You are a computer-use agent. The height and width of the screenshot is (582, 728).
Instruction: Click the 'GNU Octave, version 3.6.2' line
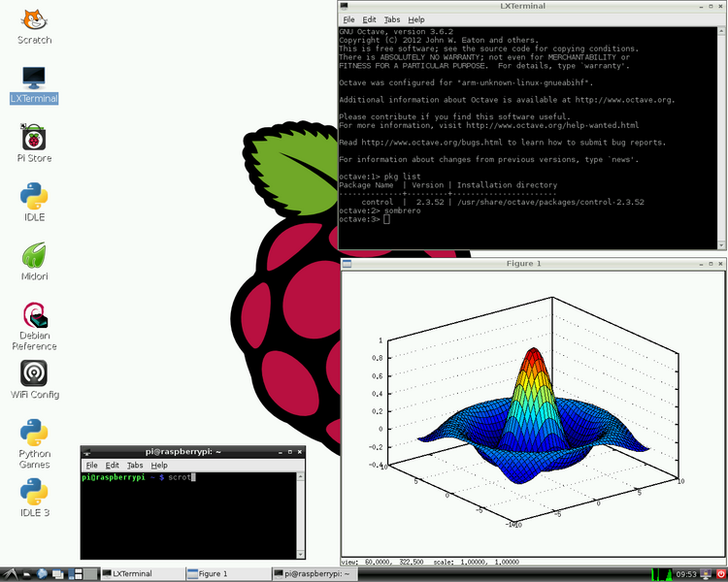point(396,32)
